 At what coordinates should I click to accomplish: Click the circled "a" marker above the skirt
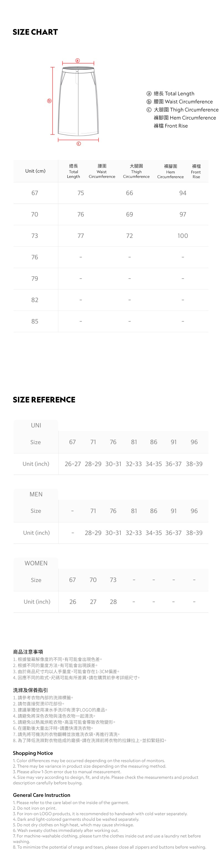point(78,61)
